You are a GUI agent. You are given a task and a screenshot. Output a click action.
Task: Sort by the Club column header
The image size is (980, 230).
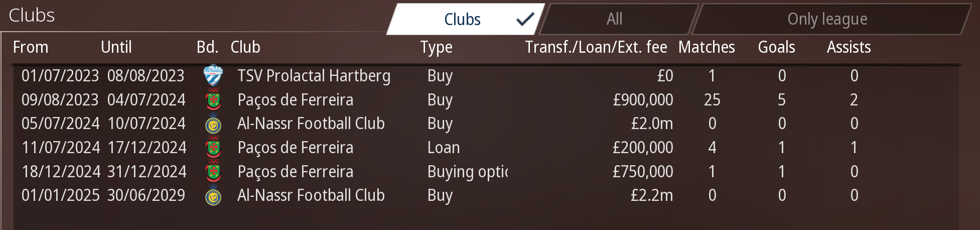point(245,47)
